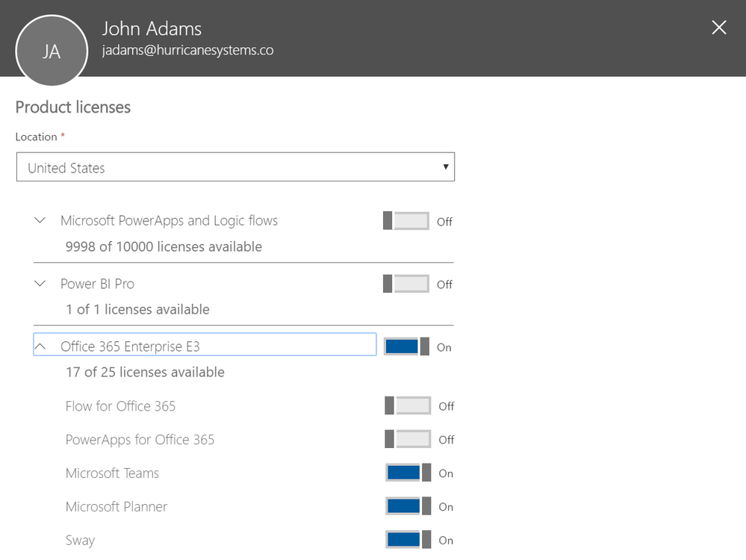Image resolution: width=746 pixels, height=560 pixels.
Task: Close the John Adams panel
Action: point(719,28)
